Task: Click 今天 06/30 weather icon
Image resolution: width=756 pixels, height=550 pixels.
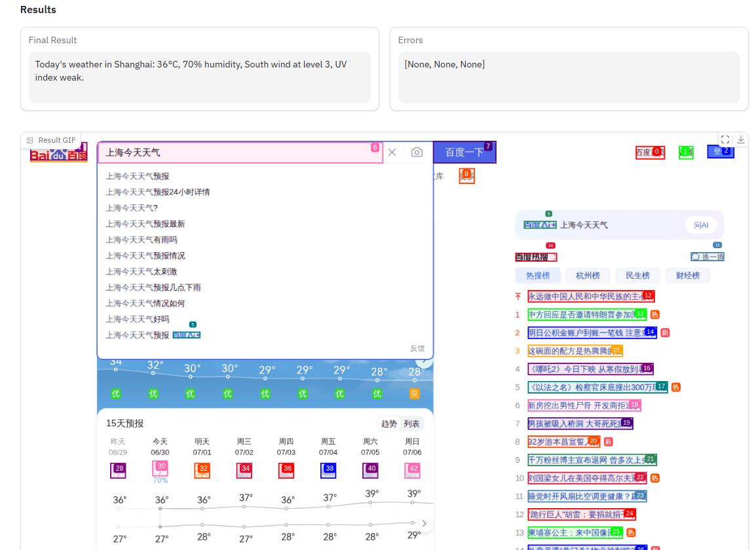Action: coord(160,468)
